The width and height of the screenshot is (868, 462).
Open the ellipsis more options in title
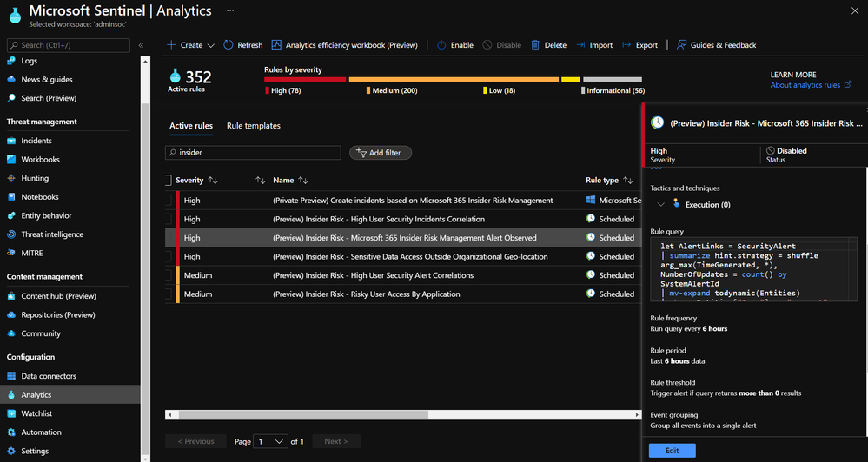click(230, 11)
